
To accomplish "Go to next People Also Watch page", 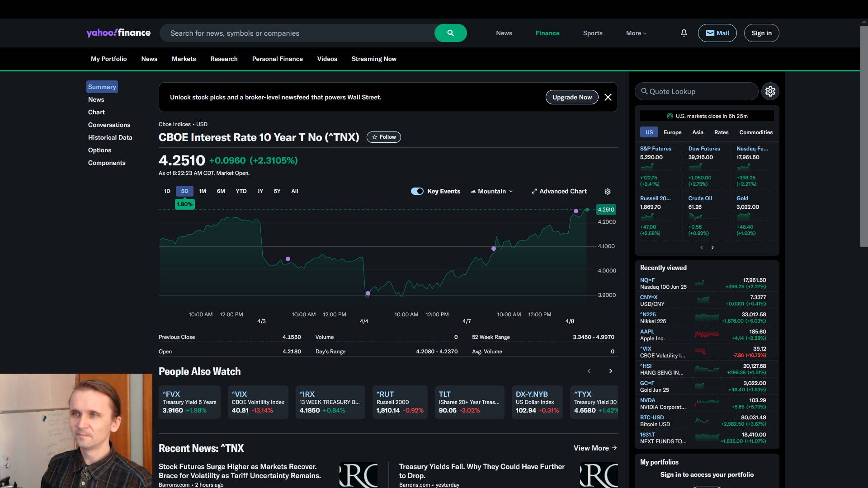I will 611,371.
